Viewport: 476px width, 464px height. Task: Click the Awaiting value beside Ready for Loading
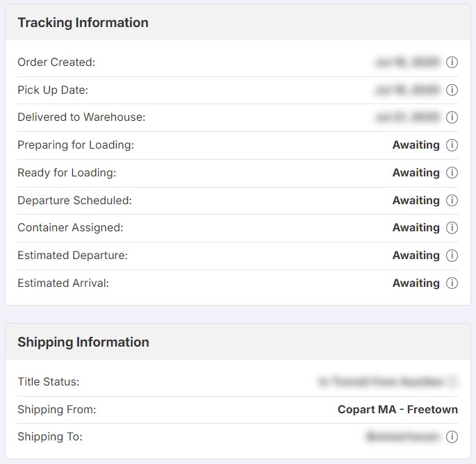click(416, 173)
